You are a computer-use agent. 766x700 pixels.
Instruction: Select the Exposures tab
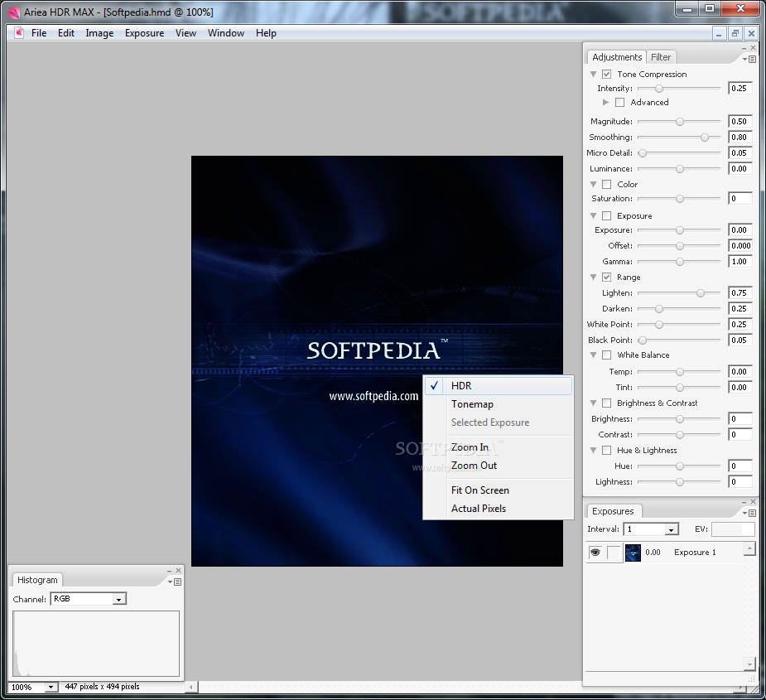click(613, 511)
